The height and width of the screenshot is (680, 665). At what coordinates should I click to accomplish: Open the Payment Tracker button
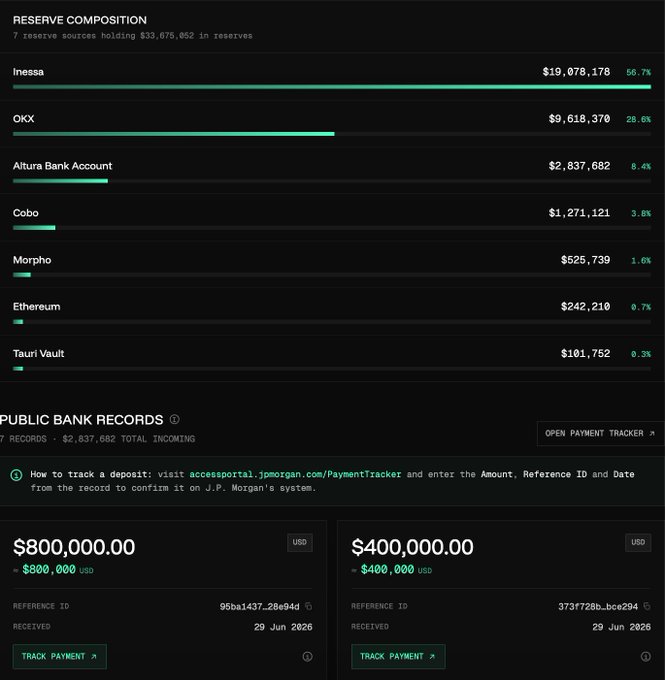click(600, 433)
